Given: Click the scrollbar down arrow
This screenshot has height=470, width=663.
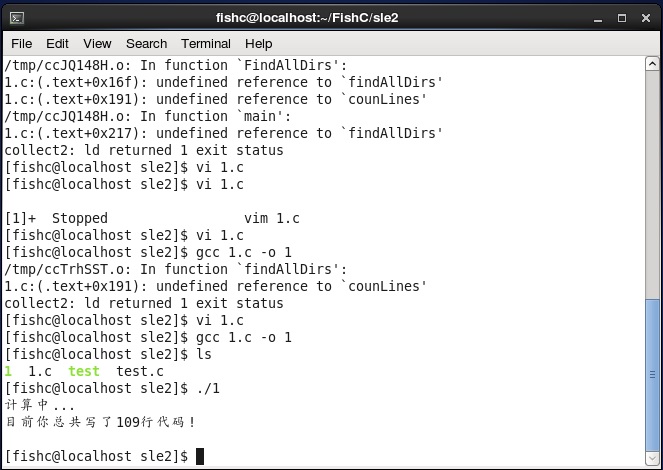Looking at the screenshot, I should click(x=652, y=459).
